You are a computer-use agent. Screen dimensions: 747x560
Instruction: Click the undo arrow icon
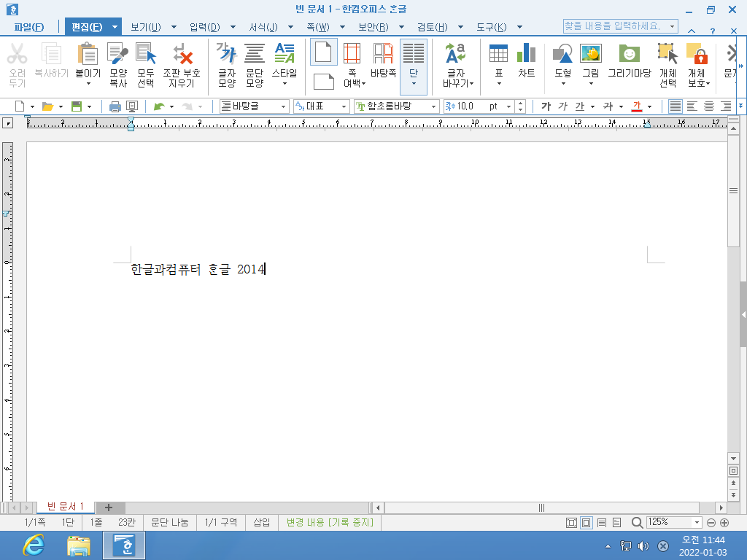coord(159,106)
